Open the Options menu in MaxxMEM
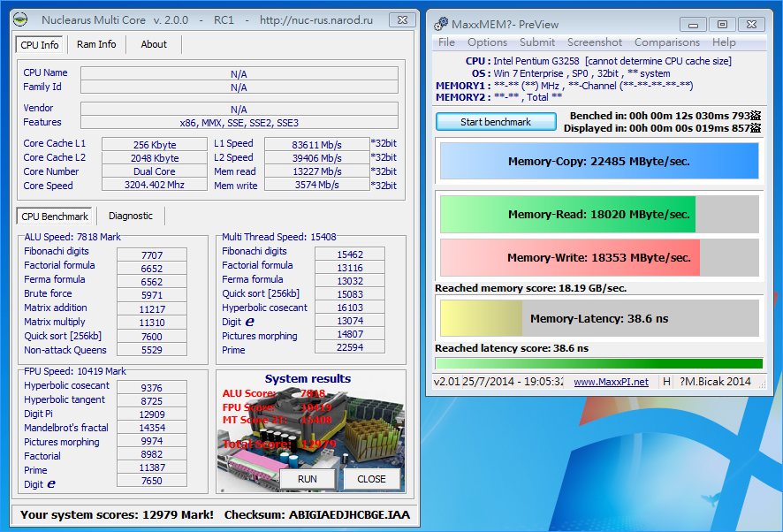 click(487, 42)
